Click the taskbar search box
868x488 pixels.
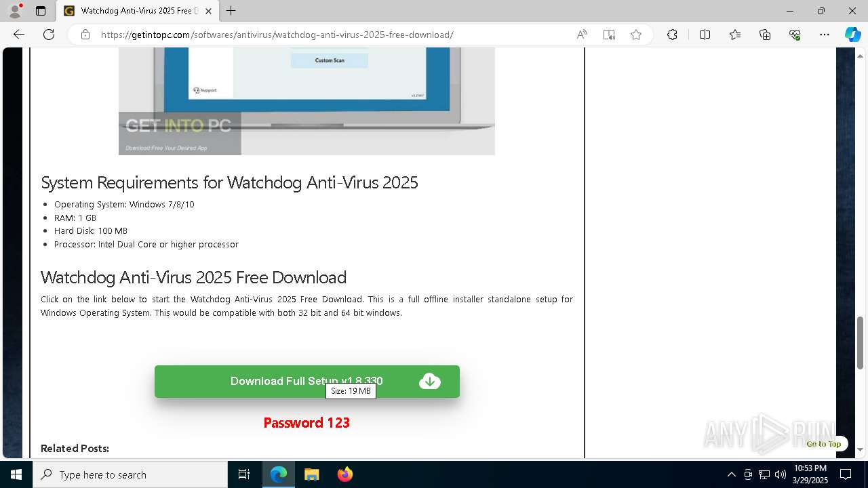coord(130,474)
